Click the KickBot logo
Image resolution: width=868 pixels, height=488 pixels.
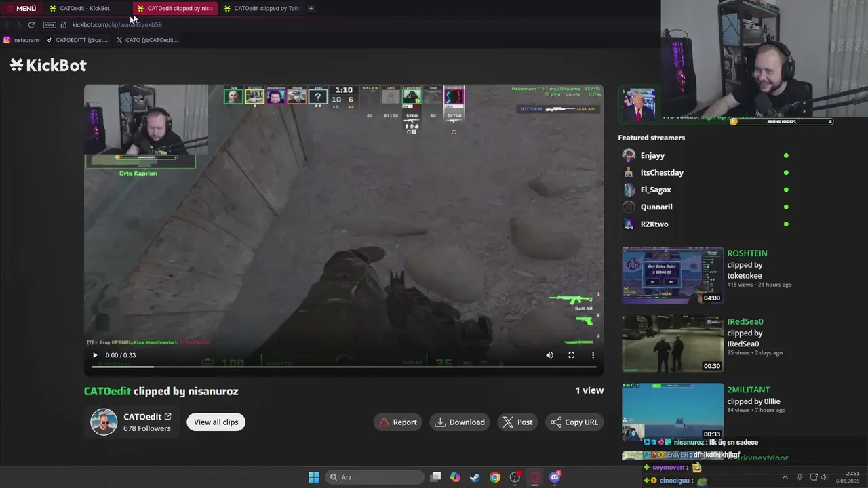coord(48,65)
